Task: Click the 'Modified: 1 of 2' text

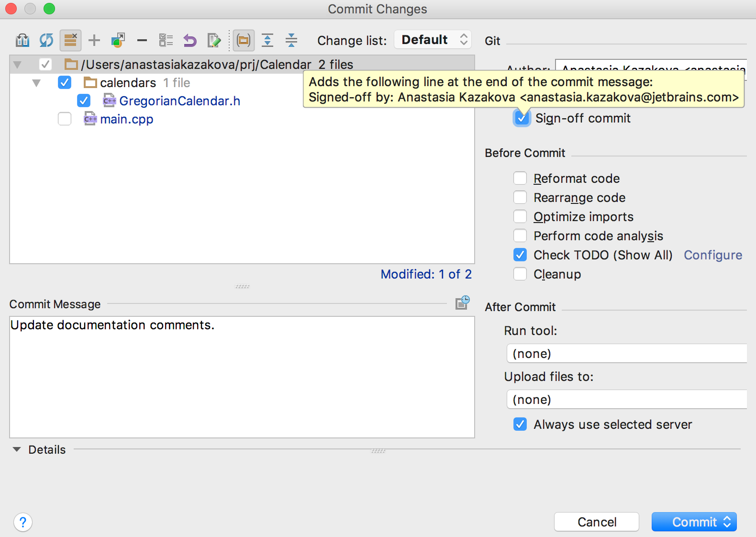Action: pyautogui.click(x=426, y=274)
